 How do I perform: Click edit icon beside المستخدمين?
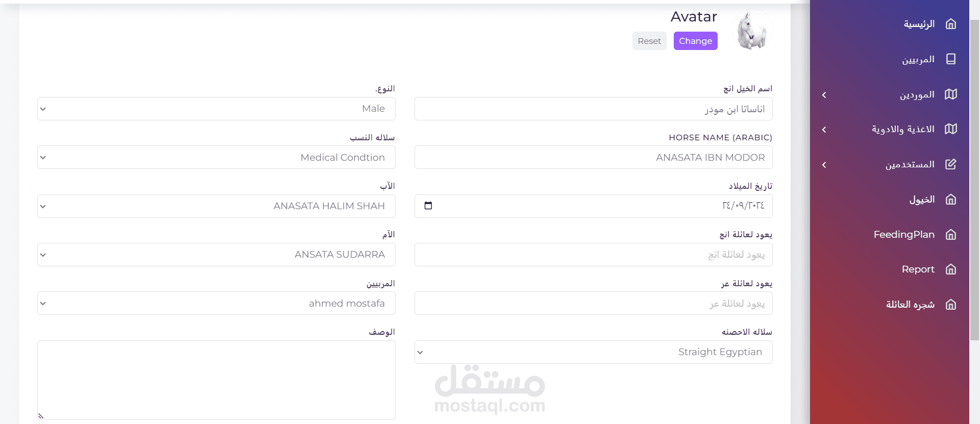point(950,164)
